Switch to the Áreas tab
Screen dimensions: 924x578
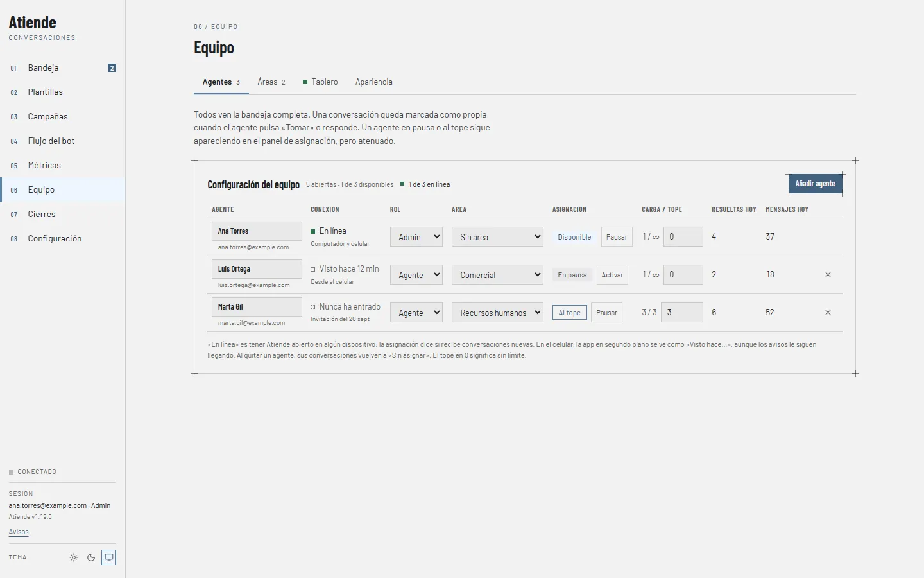click(271, 82)
